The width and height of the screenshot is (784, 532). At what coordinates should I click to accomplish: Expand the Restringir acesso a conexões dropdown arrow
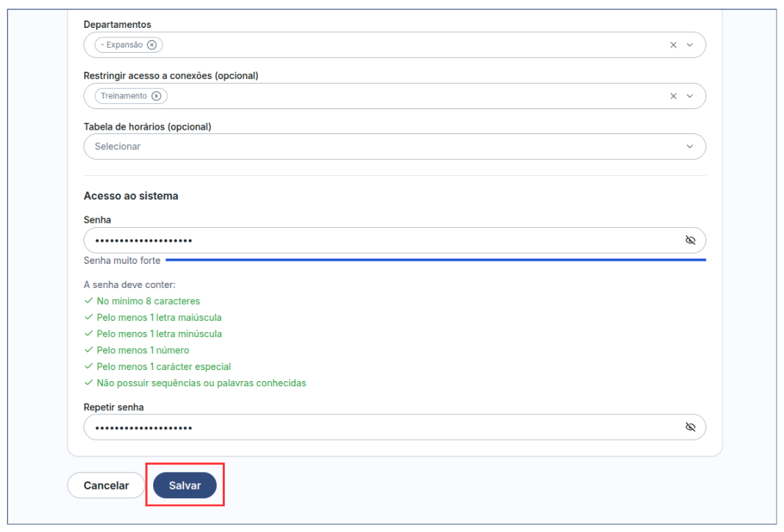click(689, 96)
